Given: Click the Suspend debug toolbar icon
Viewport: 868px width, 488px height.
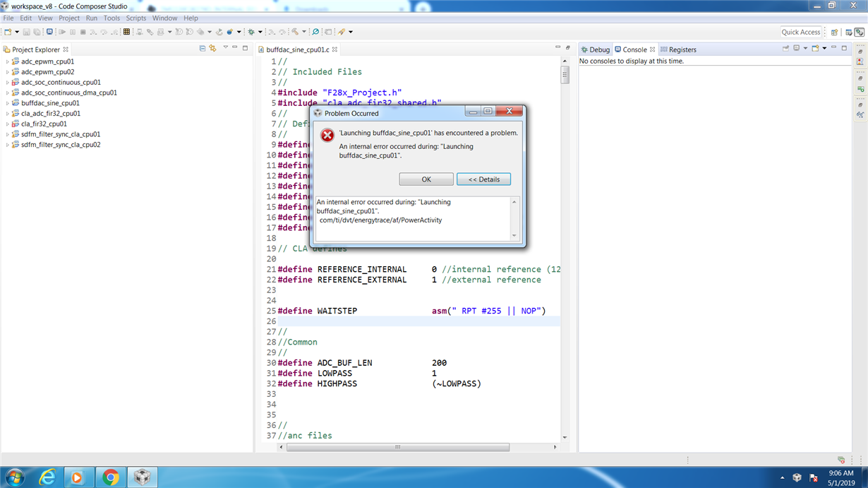Looking at the screenshot, I should (x=73, y=32).
